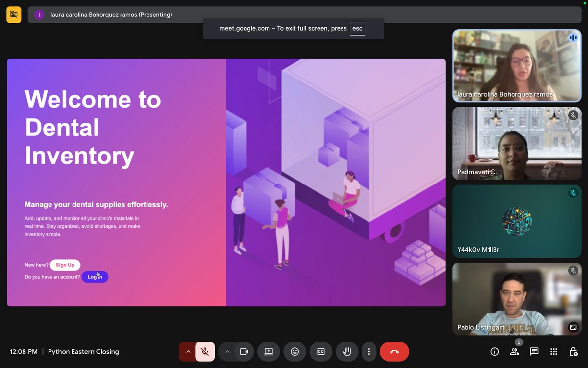588x368 pixels.
Task: Turn on closed captions
Action: (321, 352)
